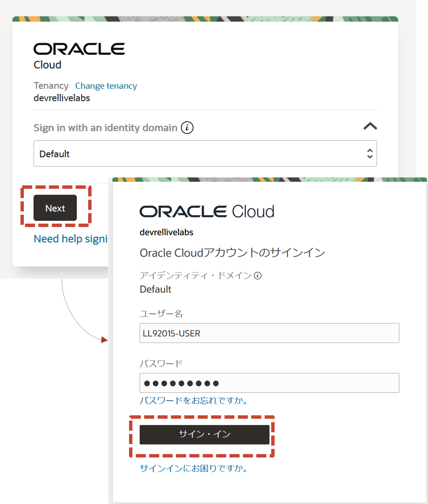Click the ORACLE Cloud logo on the sign-in card
428x504 pixels.
[x=207, y=211]
